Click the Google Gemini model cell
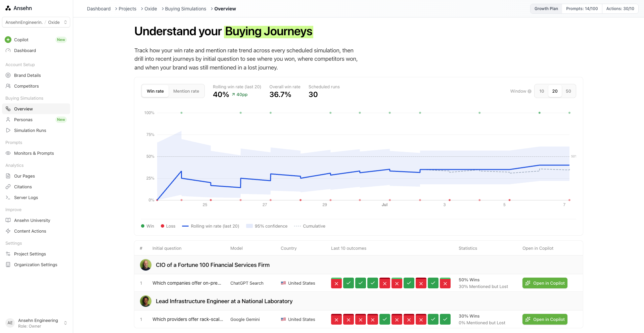The image size is (644, 333). coord(245,319)
